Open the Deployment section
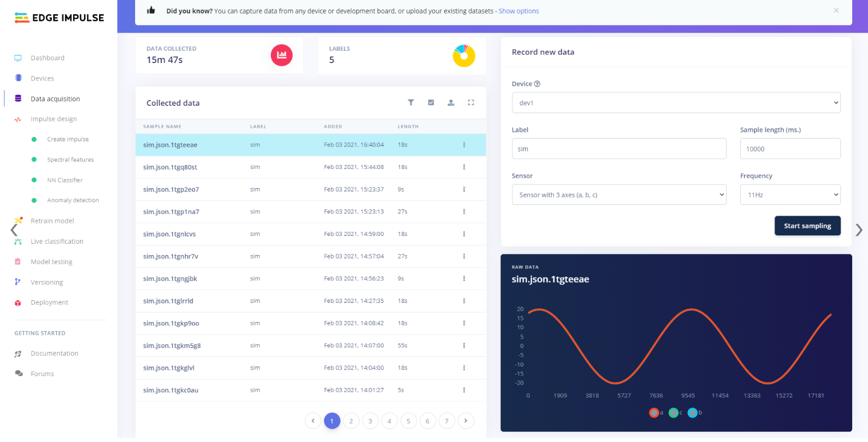Image resolution: width=868 pixels, height=442 pixels. [x=50, y=302]
